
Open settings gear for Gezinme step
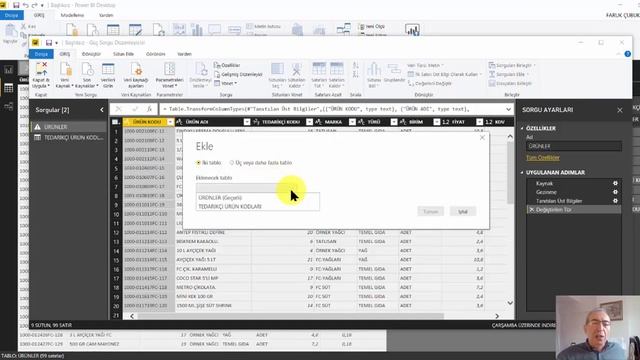coord(615,192)
